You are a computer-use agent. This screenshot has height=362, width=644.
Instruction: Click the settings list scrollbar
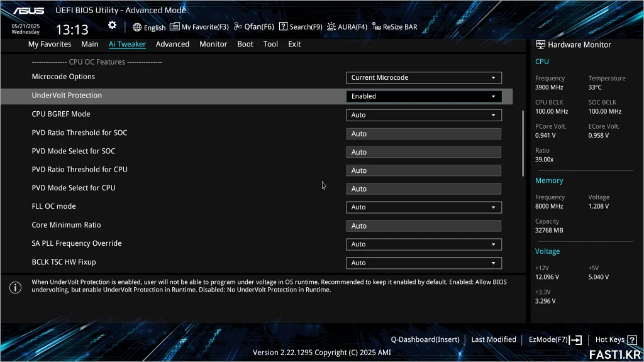(523, 143)
